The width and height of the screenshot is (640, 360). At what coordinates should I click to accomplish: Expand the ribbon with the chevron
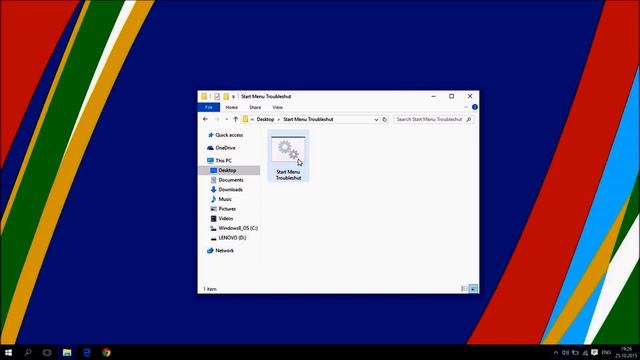466,107
